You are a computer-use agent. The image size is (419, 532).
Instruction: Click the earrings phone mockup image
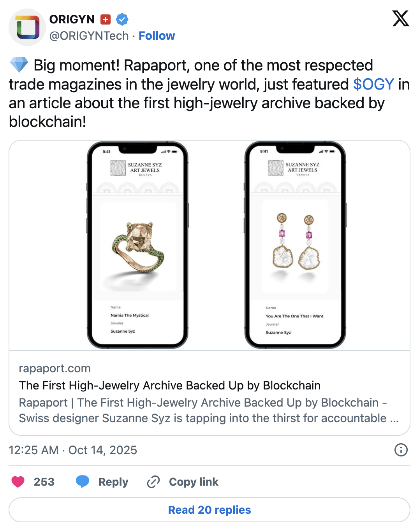coord(295,245)
